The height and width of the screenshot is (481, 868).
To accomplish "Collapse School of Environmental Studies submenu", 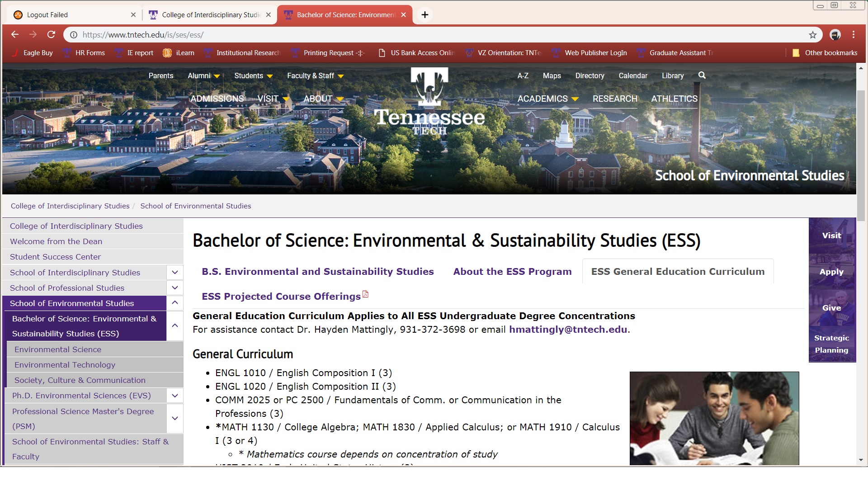I will pos(175,303).
